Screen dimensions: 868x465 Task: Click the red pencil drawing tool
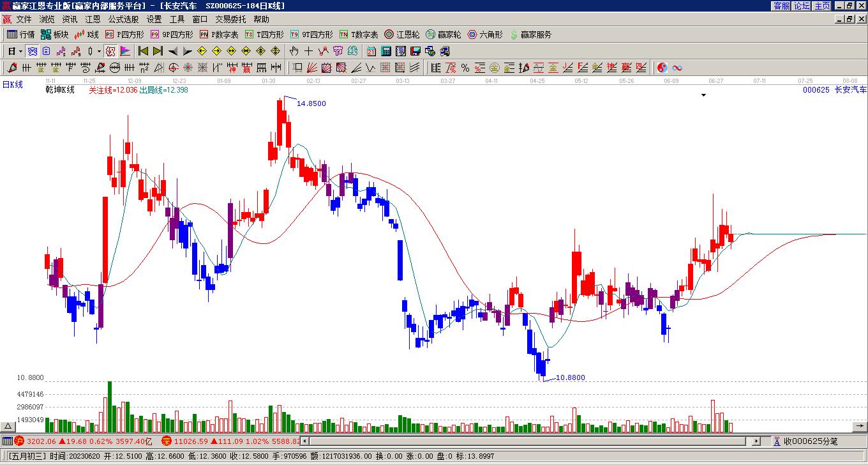(x=12, y=68)
